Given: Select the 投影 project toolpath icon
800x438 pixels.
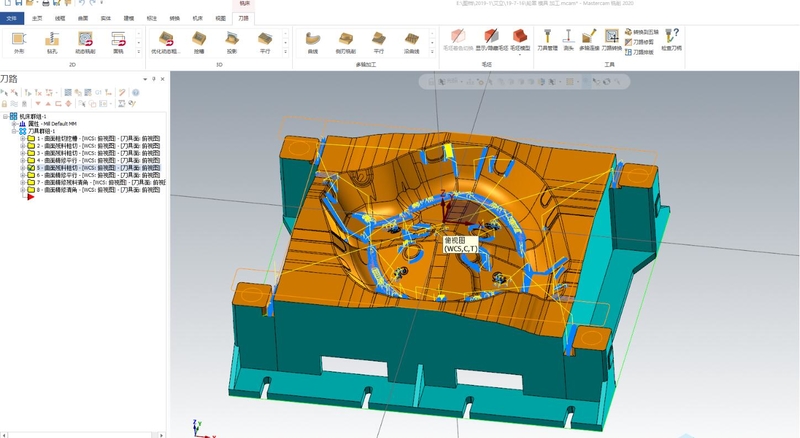Looking at the screenshot, I should coord(232,42).
